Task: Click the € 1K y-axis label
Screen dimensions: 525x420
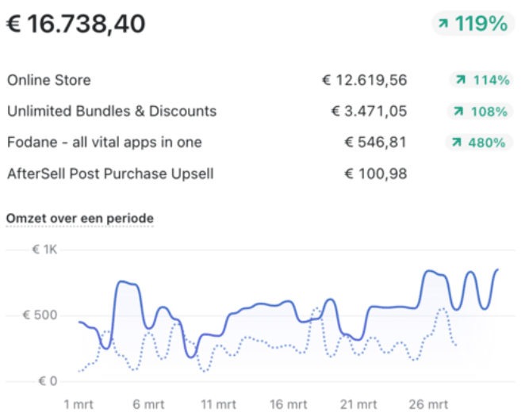Action: 45,250
